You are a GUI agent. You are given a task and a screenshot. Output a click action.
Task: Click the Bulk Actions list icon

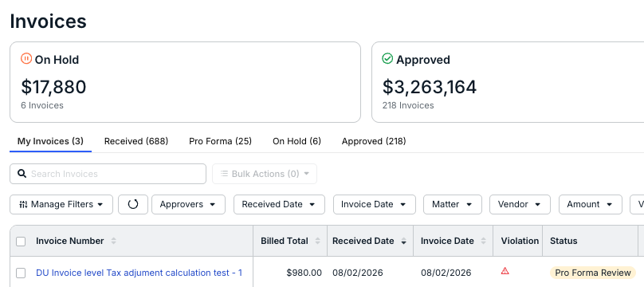[x=224, y=174]
